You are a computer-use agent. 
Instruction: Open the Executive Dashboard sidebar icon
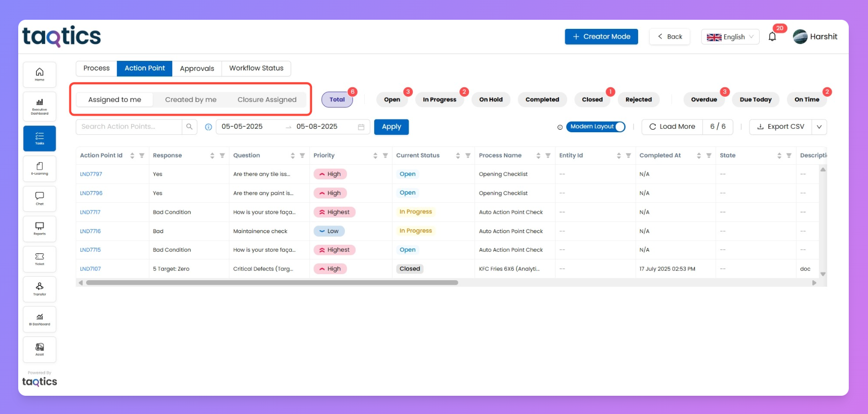coord(40,105)
